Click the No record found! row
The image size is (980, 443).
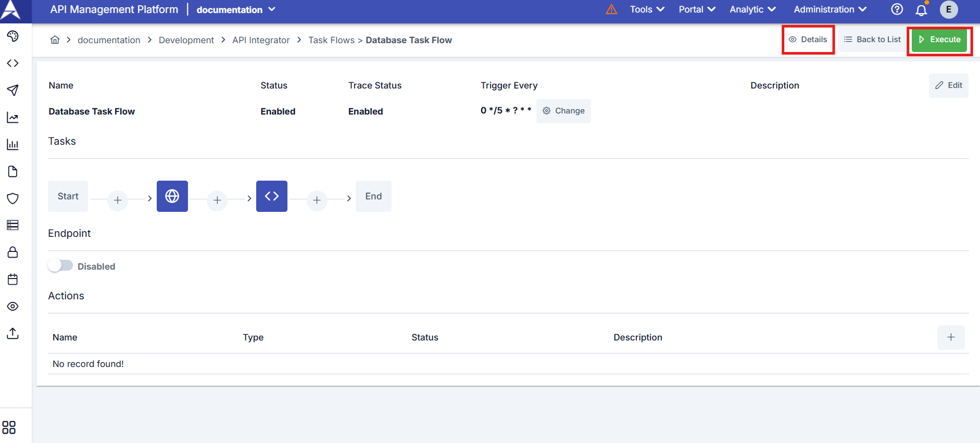tap(508, 364)
